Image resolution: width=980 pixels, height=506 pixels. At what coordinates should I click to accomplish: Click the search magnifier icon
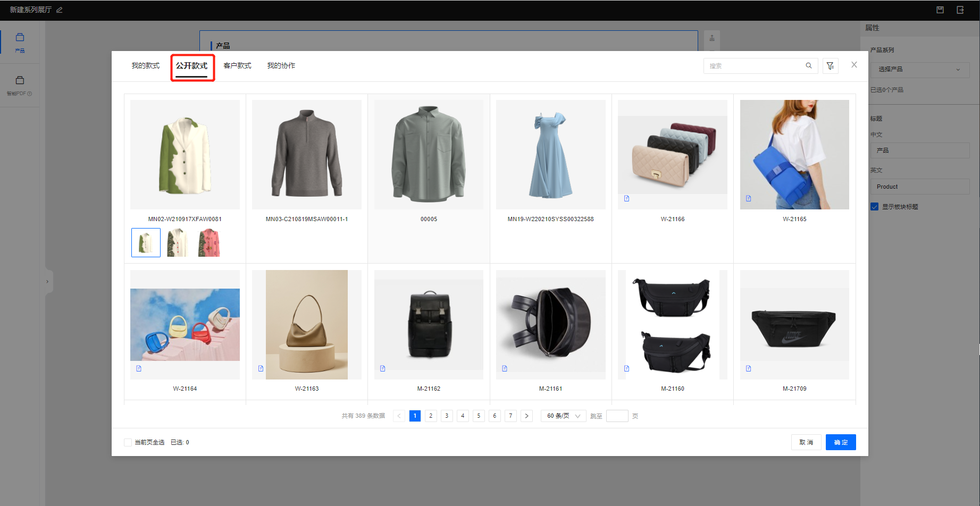coord(808,66)
